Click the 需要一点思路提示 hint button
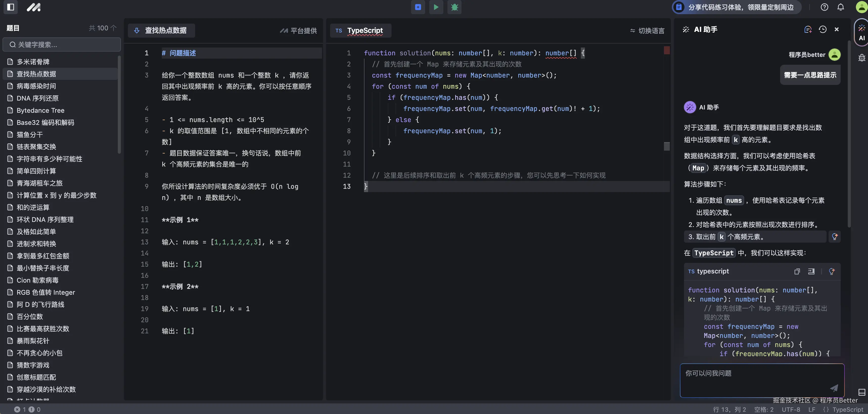 point(810,75)
